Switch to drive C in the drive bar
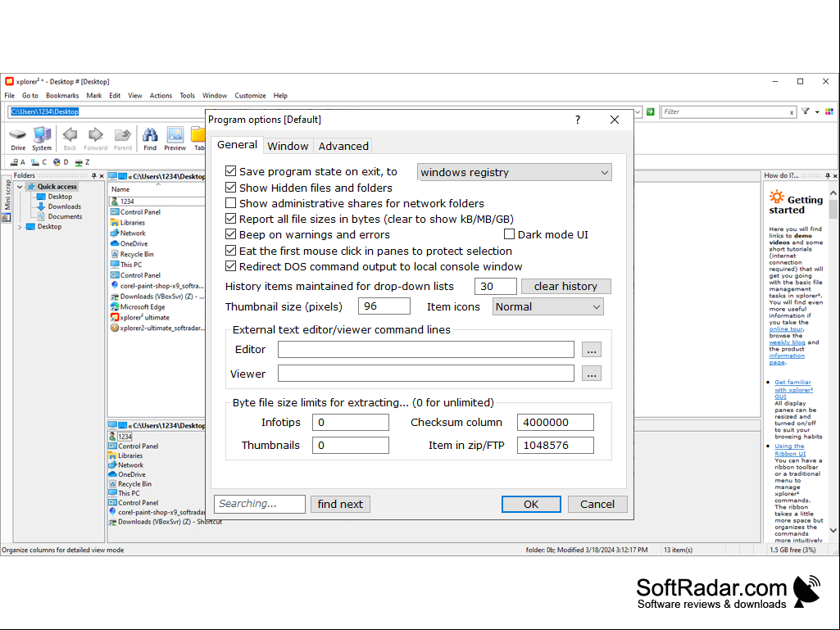 (39, 162)
